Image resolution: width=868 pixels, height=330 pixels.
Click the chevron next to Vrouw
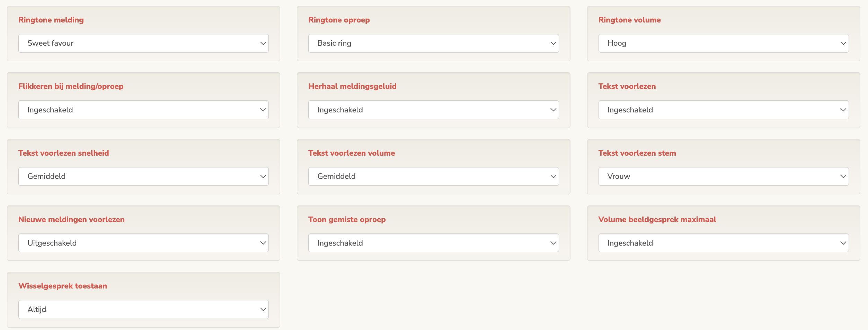843,176
